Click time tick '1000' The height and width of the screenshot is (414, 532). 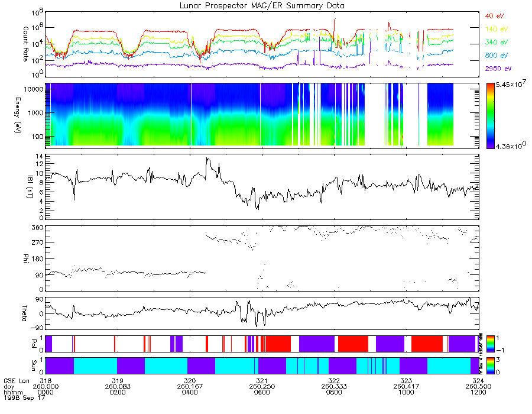point(406,392)
